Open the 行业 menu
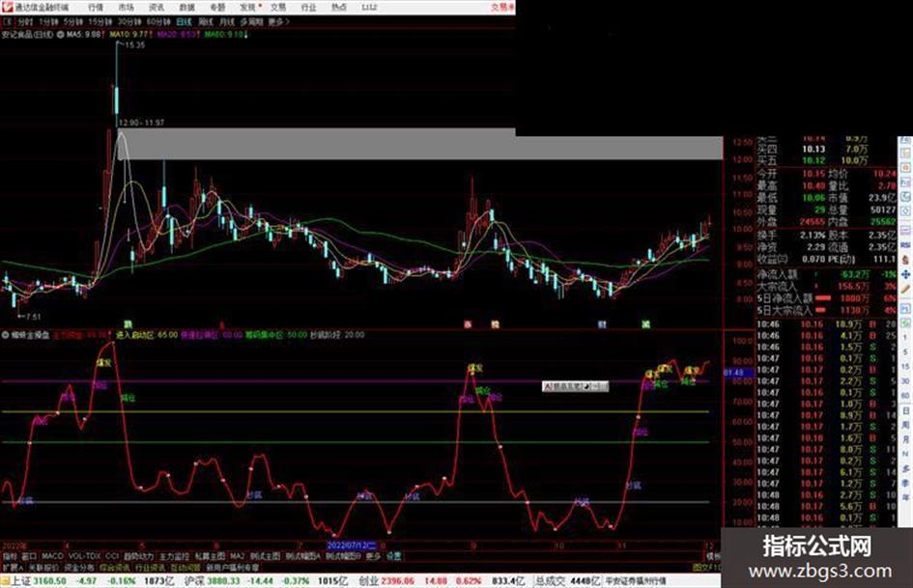Screen dimensions: 913x588 (x=308, y=7)
